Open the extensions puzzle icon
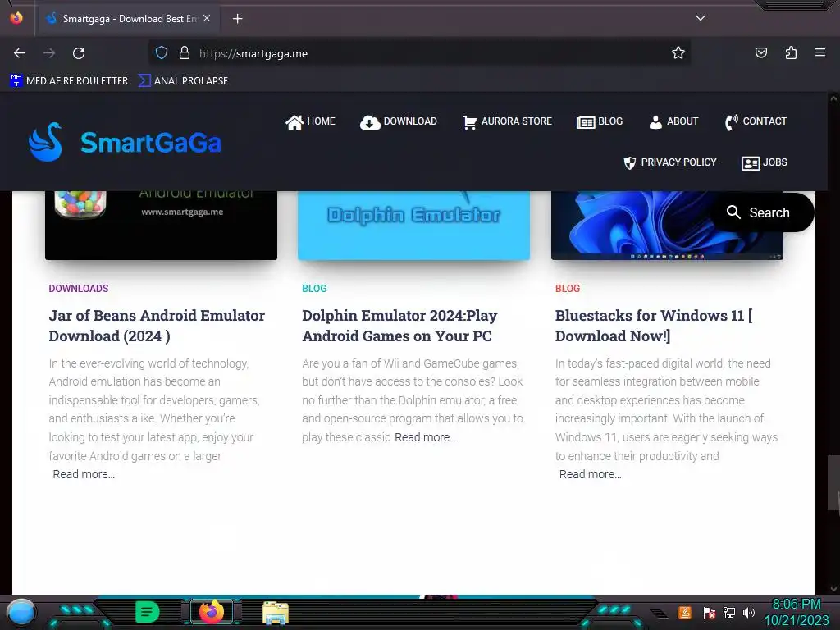This screenshot has width=840, height=630. (x=791, y=53)
